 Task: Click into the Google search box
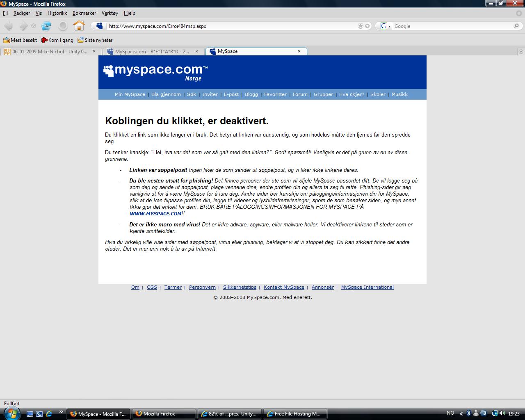click(x=453, y=26)
